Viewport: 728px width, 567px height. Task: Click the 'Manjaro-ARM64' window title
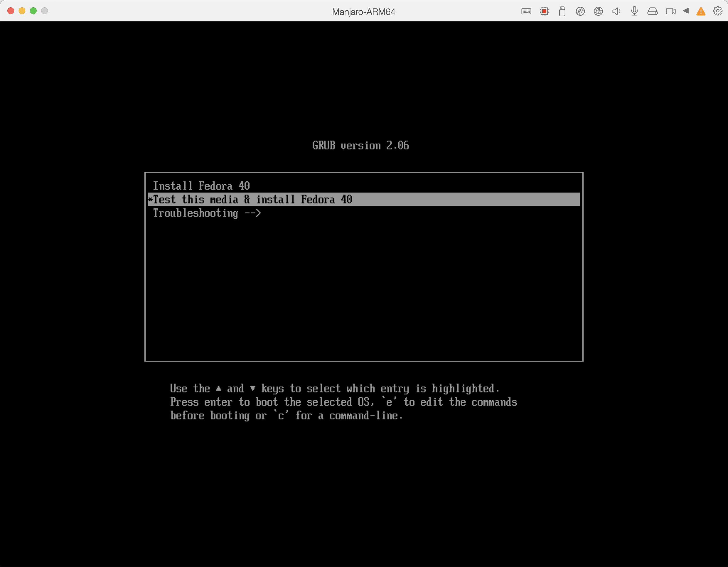pyautogui.click(x=364, y=12)
